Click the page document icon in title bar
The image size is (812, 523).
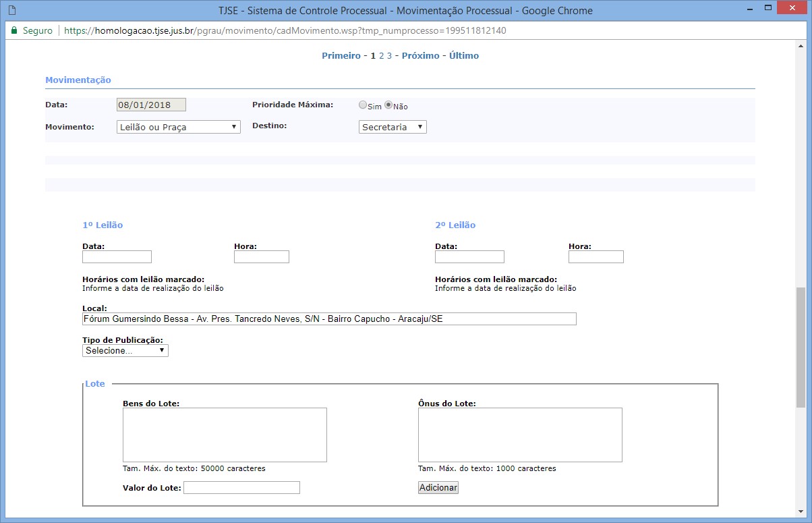tap(11, 11)
